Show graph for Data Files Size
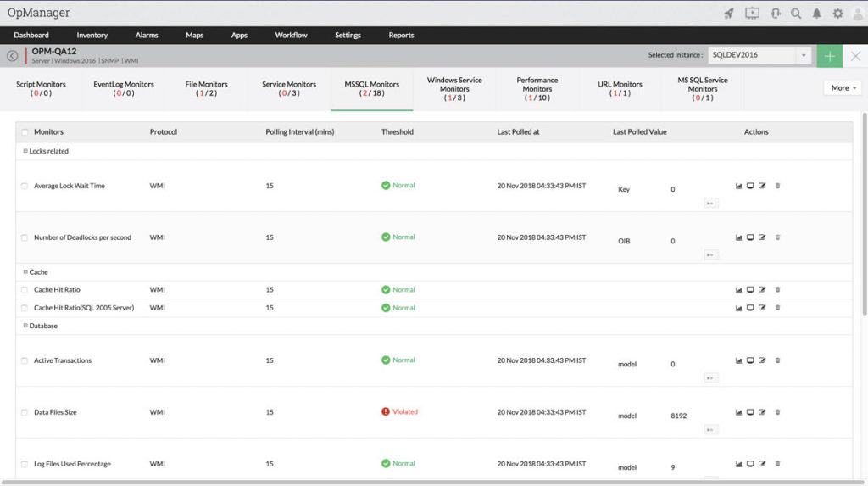Image resolution: width=868 pixels, height=486 pixels. (x=738, y=412)
